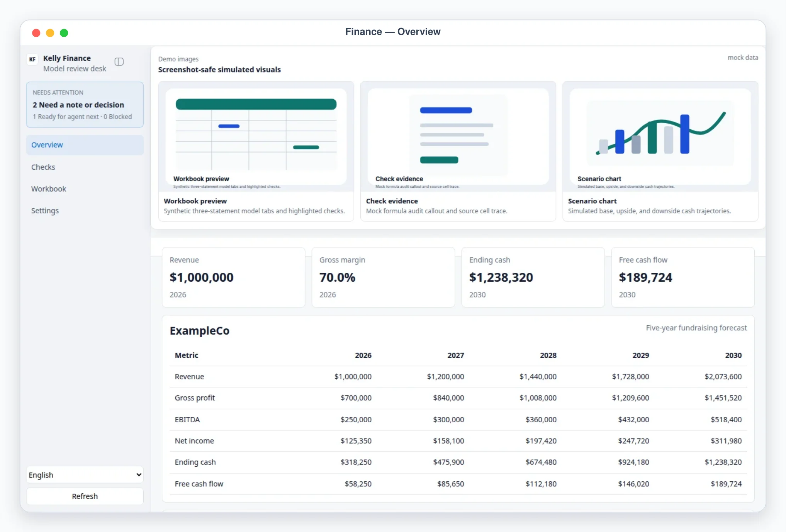Click the '$840,000' gross profit cell
This screenshot has width=786, height=532.
click(448, 398)
